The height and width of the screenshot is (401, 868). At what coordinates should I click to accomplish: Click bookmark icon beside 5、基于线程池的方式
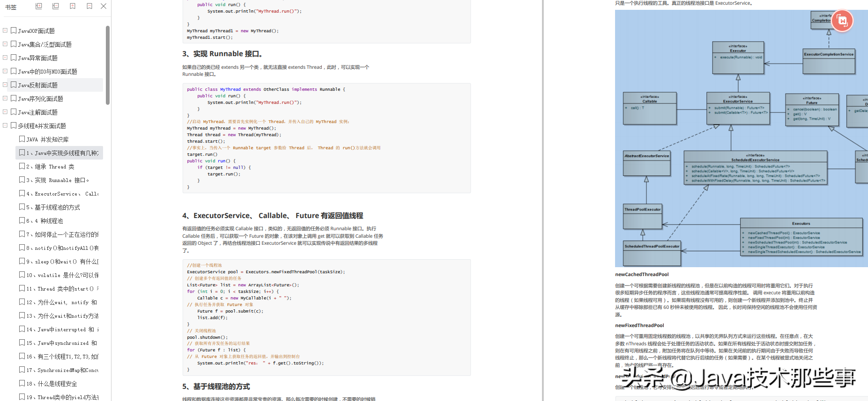tap(22, 207)
